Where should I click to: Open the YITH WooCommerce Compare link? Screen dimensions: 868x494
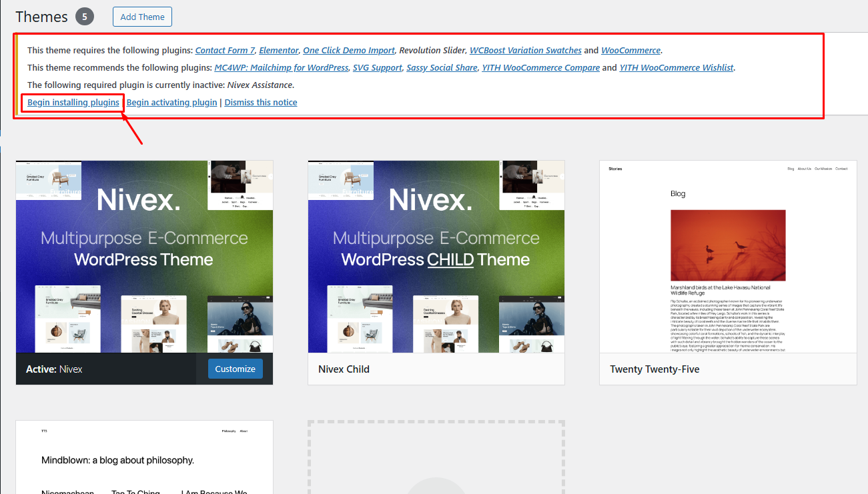click(540, 67)
